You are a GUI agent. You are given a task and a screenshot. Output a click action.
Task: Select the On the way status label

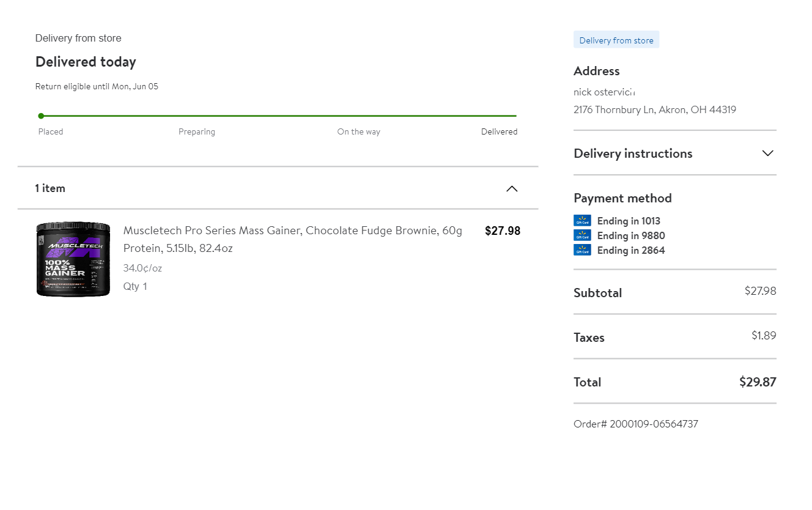358,131
